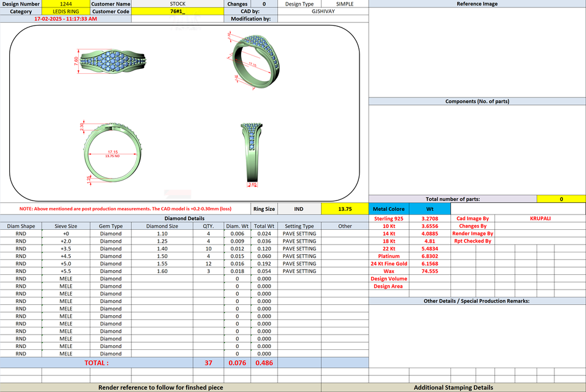Select the Reference Image header
586x392 pixels.
pos(477,4)
